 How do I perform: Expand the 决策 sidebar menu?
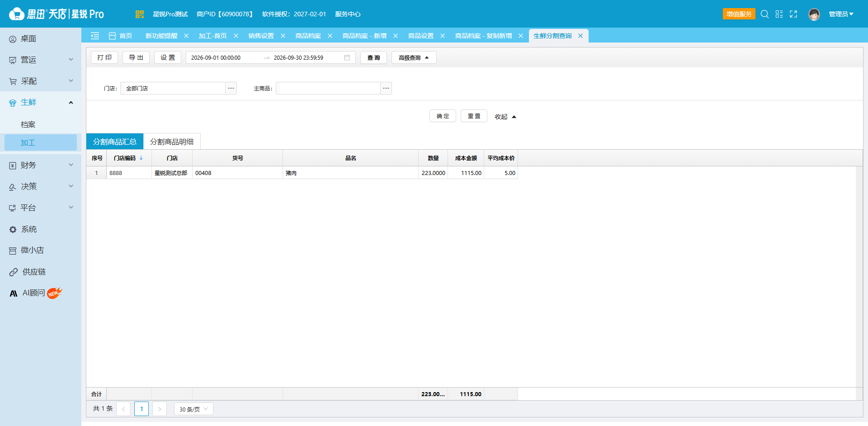tap(41, 186)
